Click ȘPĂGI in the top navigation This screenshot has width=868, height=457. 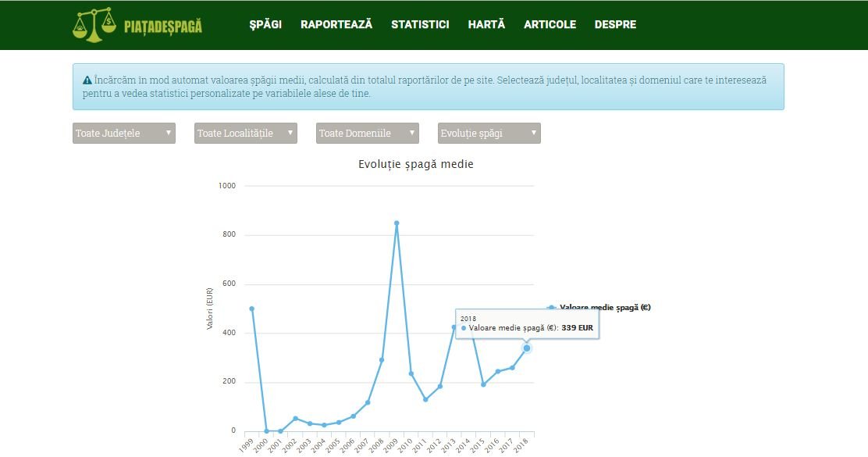point(264,24)
